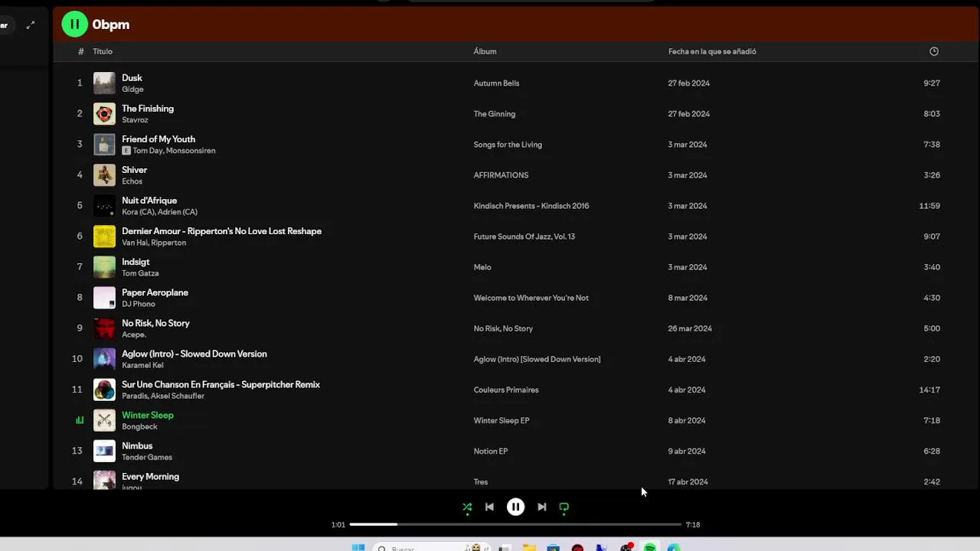Open artist Gidge

132,89
